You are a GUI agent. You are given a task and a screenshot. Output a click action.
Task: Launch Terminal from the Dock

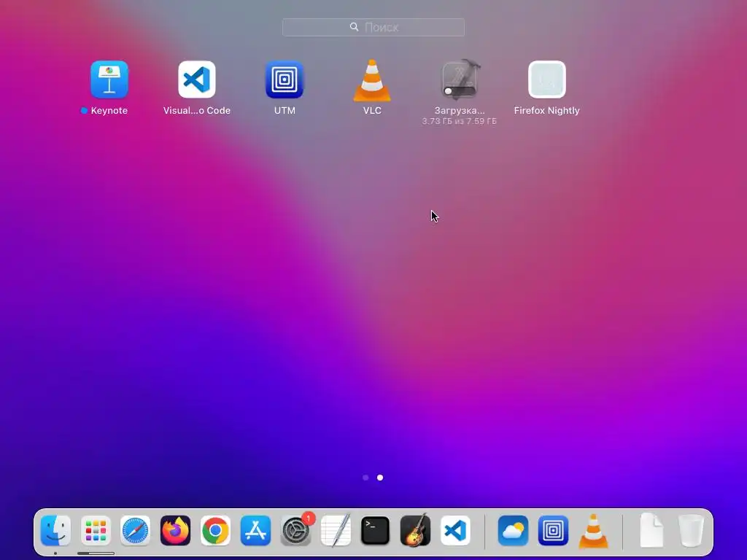click(376, 531)
